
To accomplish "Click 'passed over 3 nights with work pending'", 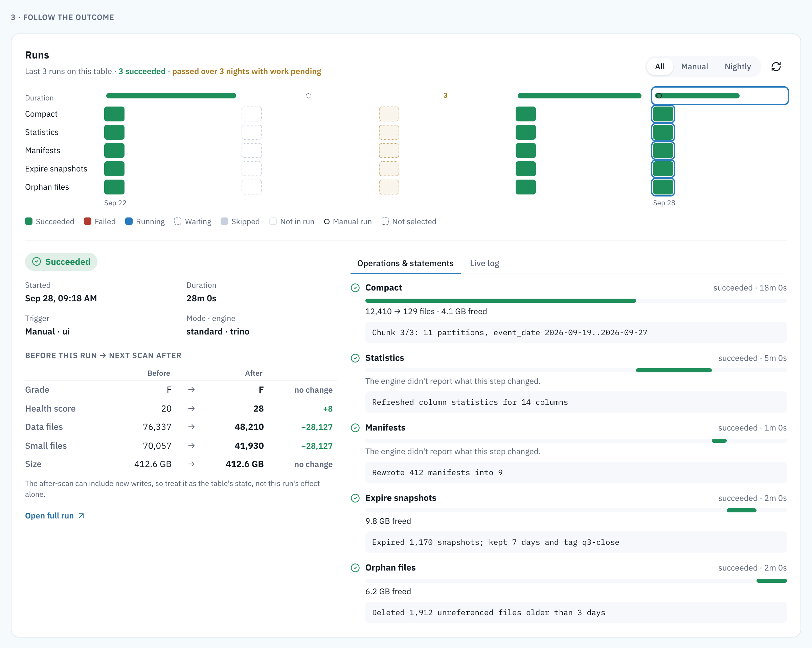I will 246,71.
